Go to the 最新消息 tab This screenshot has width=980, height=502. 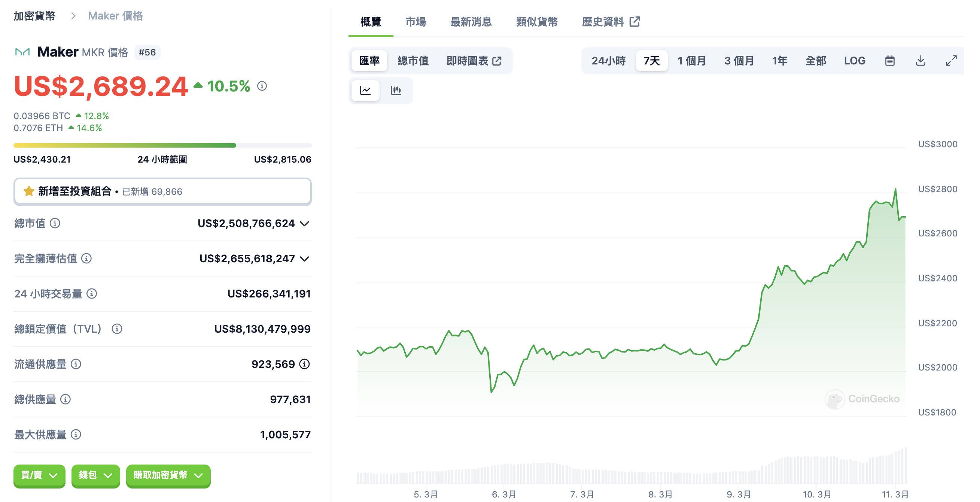[x=471, y=22]
